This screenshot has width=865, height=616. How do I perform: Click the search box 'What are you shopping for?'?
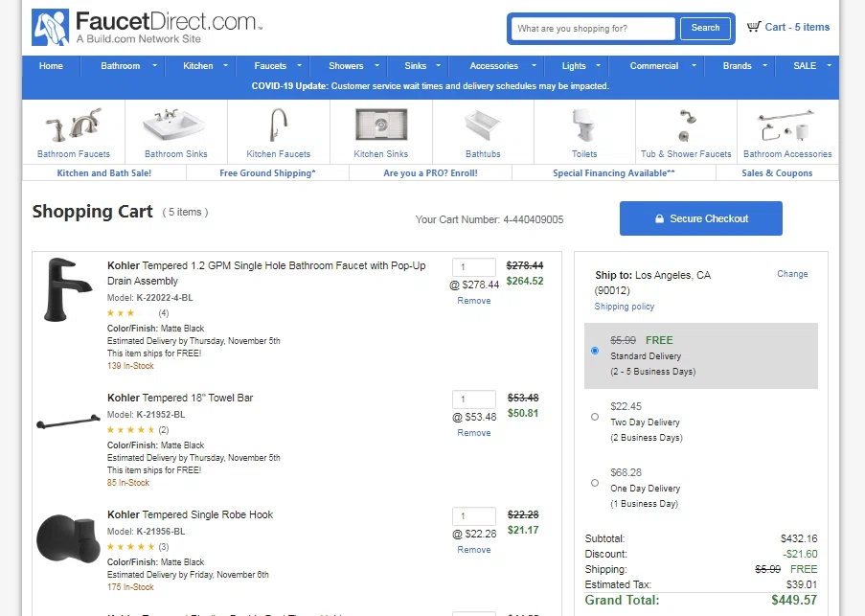pos(593,28)
